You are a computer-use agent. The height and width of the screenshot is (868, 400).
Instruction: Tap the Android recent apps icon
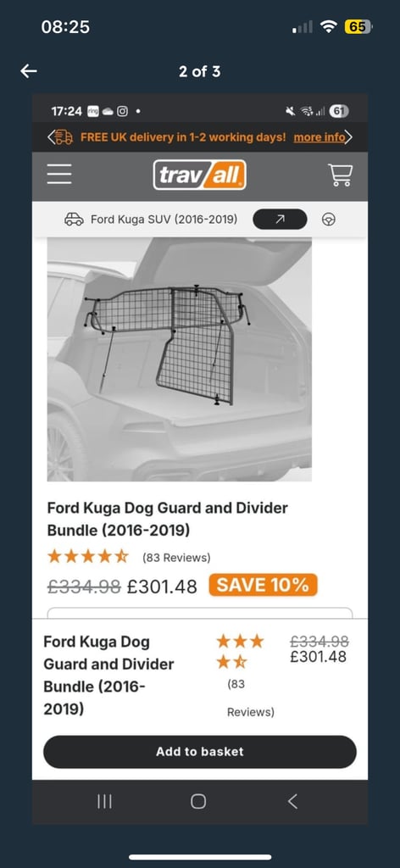(x=104, y=801)
